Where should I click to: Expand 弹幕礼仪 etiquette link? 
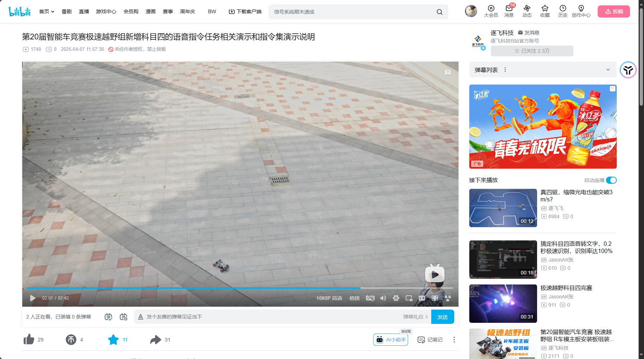[x=415, y=317]
